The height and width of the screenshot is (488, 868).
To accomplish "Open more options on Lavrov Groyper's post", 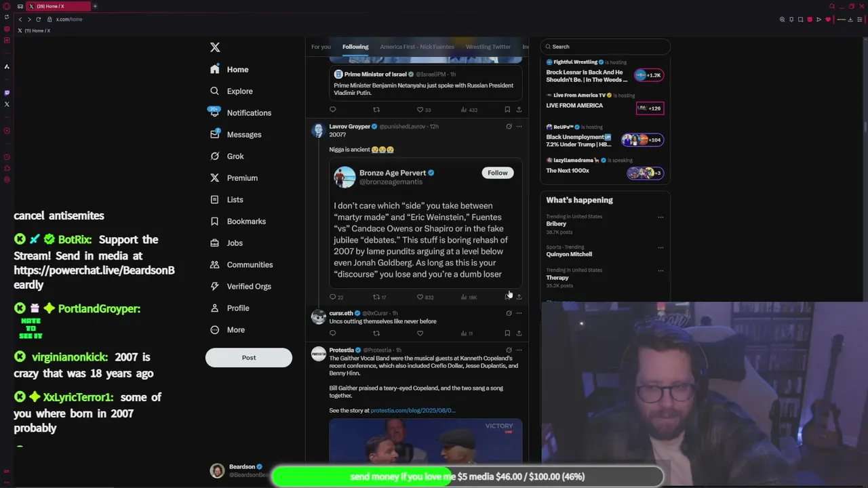I will pos(519,126).
